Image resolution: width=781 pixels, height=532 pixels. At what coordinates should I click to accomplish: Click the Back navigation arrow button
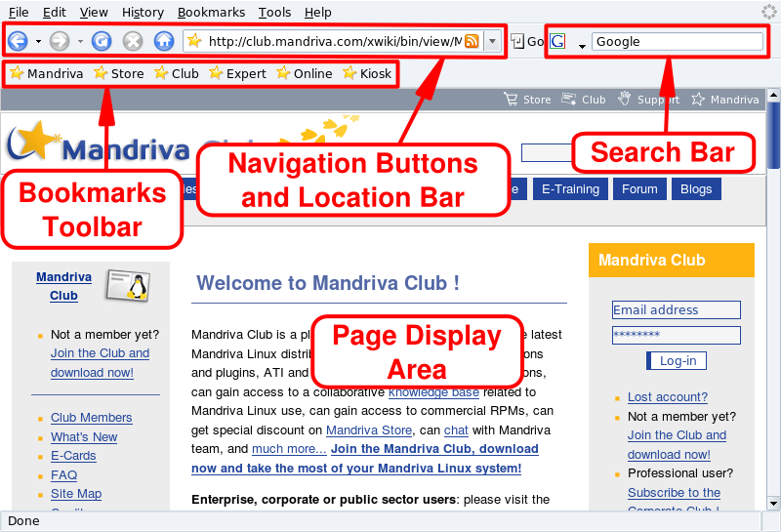coord(18,41)
